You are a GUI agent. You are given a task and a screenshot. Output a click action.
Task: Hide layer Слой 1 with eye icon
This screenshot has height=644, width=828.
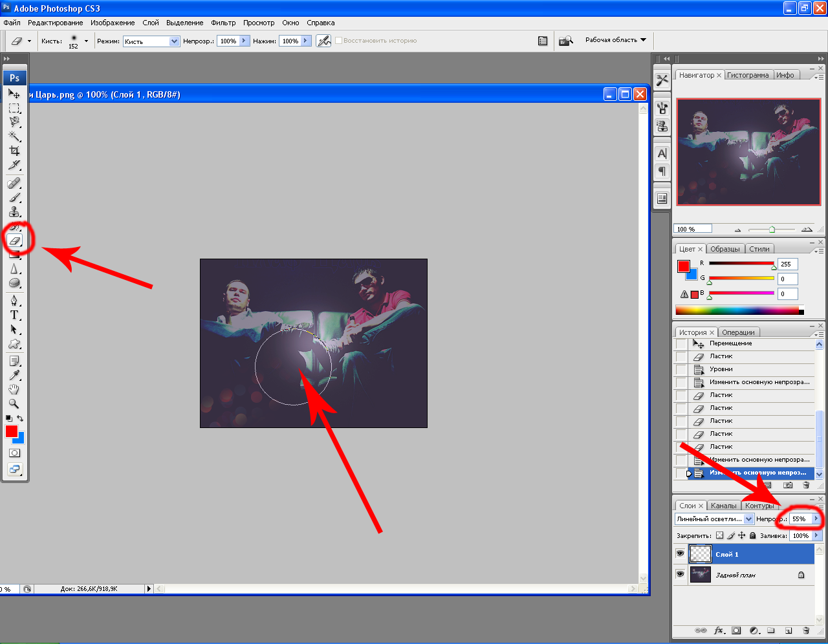click(680, 554)
